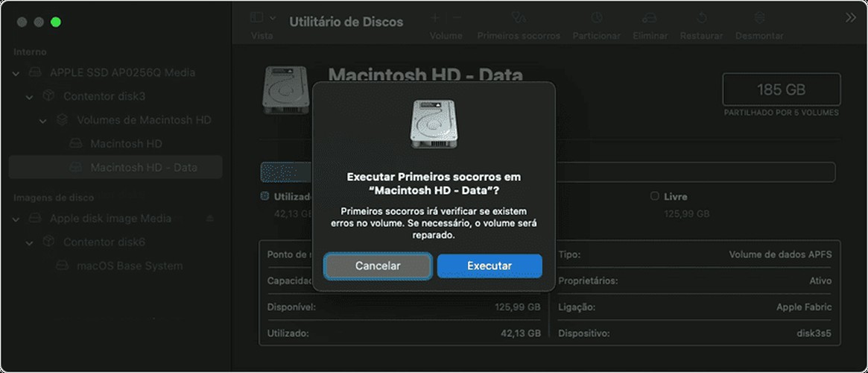The image size is (868, 373).
Task: Click the Restaurar toolbar icon
Action: [701, 18]
